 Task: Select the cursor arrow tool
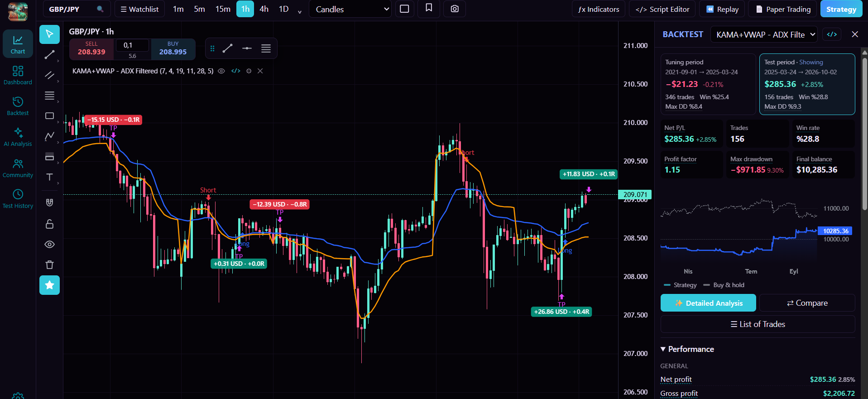49,34
